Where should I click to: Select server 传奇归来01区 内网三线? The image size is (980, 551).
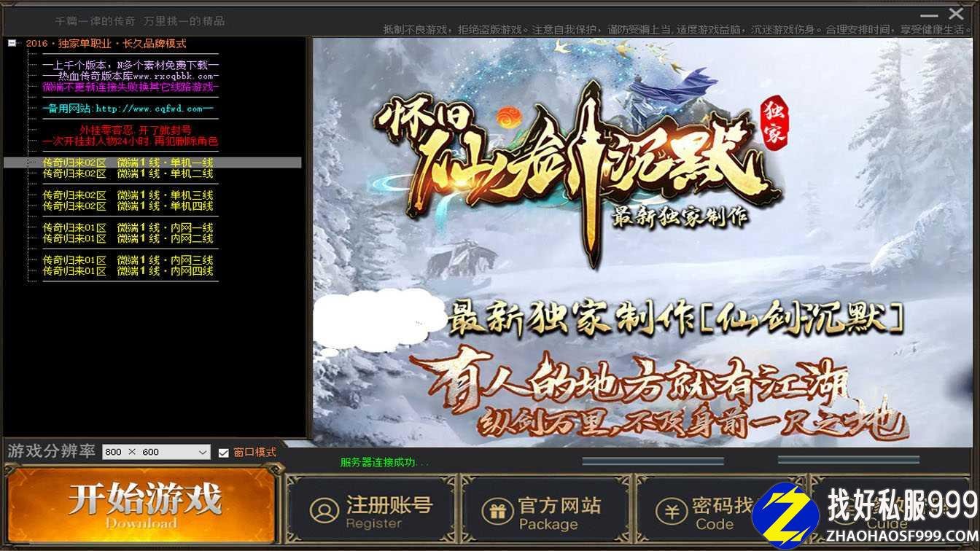(128, 260)
